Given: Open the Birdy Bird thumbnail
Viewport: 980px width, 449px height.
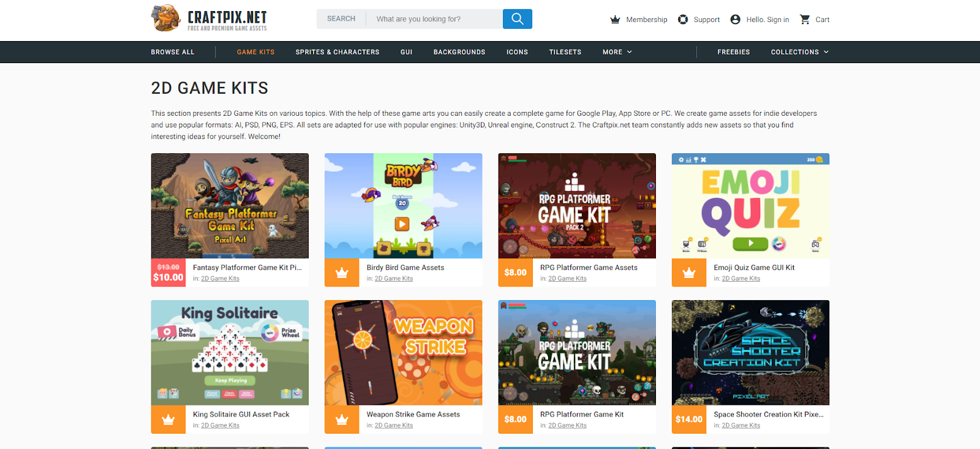Looking at the screenshot, I should pos(404,206).
